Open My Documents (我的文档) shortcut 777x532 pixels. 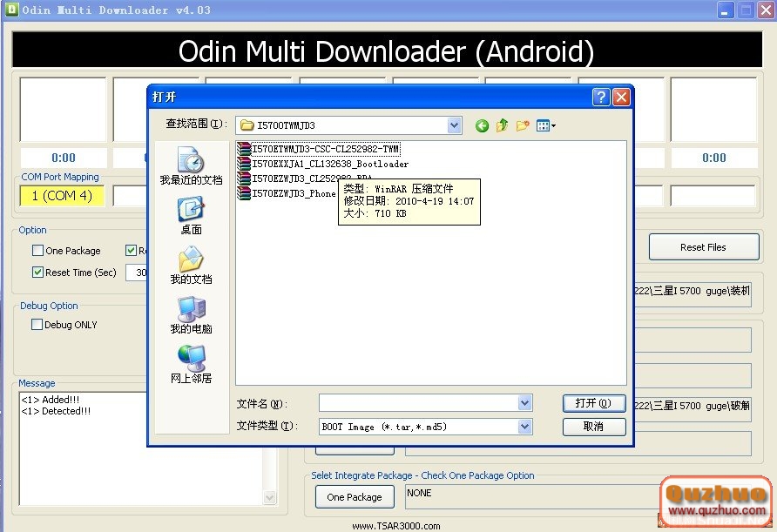click(192, 266)
